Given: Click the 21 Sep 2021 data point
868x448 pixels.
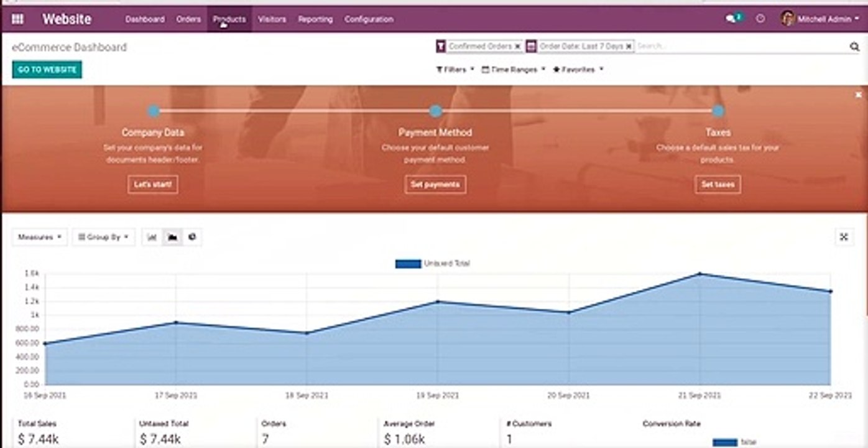Looking at the screenshot, I should tap(700, 274).
